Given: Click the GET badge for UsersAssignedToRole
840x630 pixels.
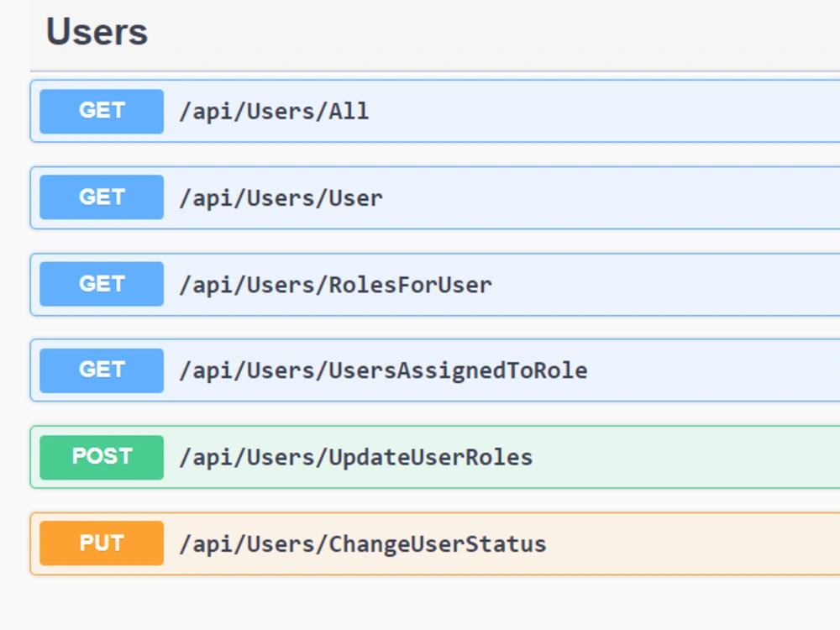Looking at the screenshot, I should point(102,370).
